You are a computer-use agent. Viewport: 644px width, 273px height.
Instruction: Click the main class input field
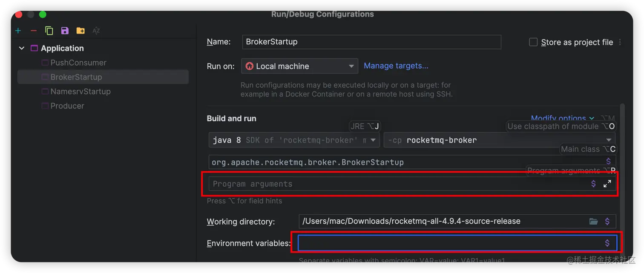[x=405, y=162]
